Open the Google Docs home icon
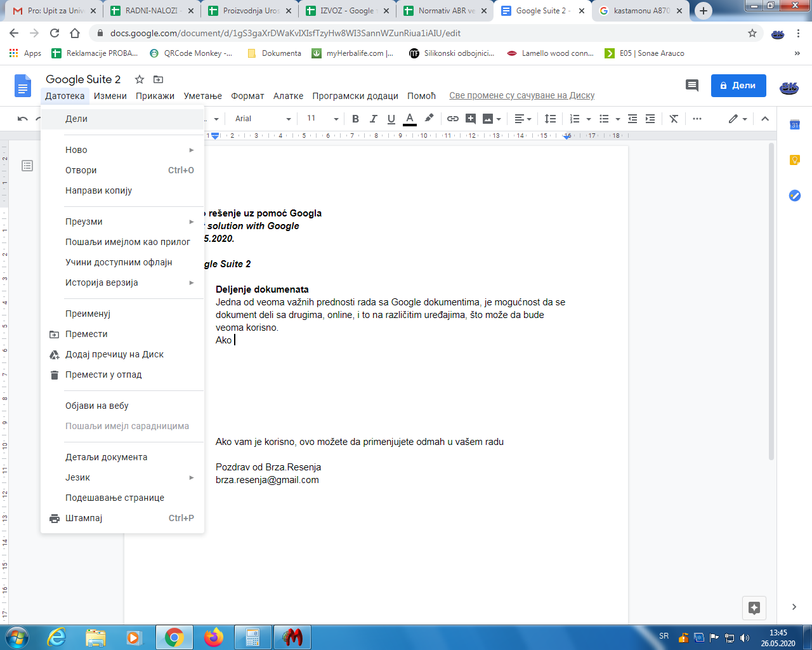This screenshot has width=812, height=650. click(23, 86)
